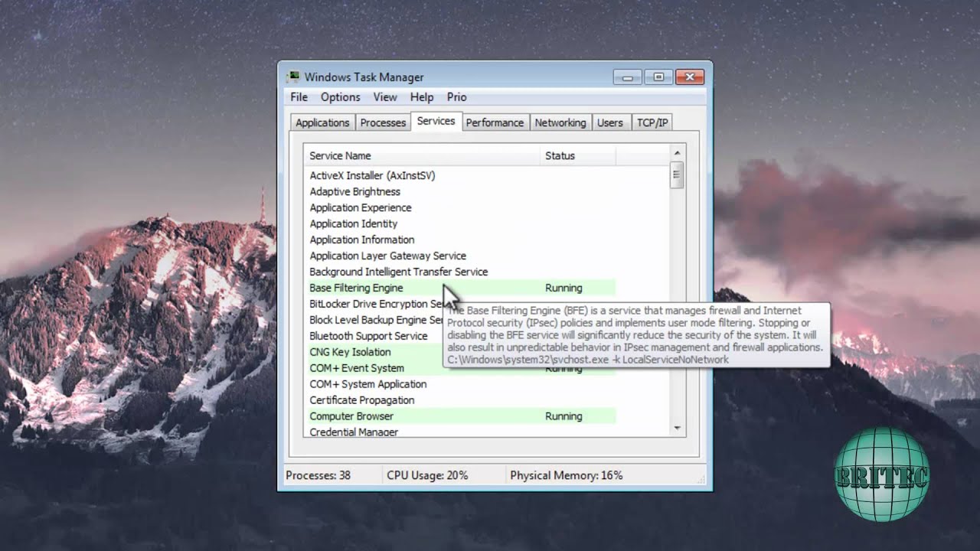This screenshot has height=551, width=980.
Task: Switch to the Applications tab
Action: (322, 122)
